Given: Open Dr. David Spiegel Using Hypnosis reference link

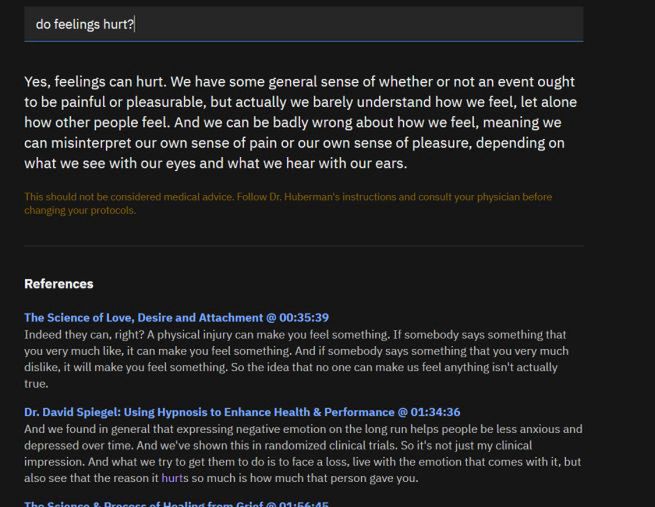Looking at the screenshot, I should click(x=242, y=412).
